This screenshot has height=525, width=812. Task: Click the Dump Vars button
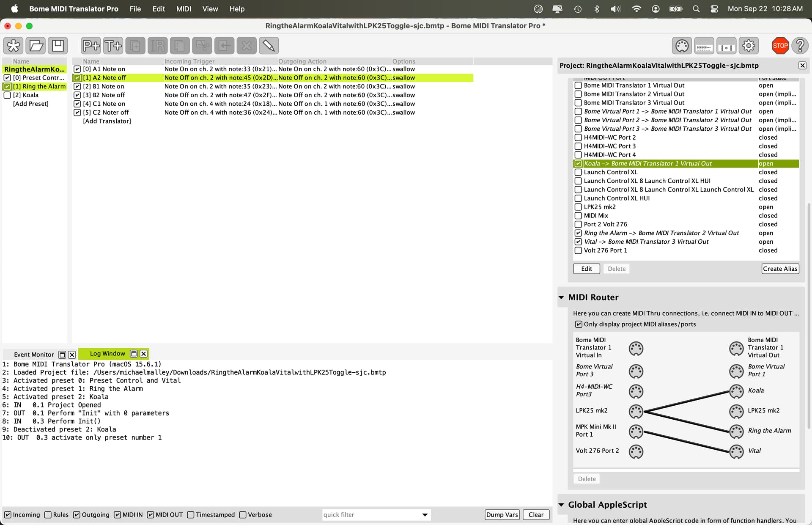[502, 515]
